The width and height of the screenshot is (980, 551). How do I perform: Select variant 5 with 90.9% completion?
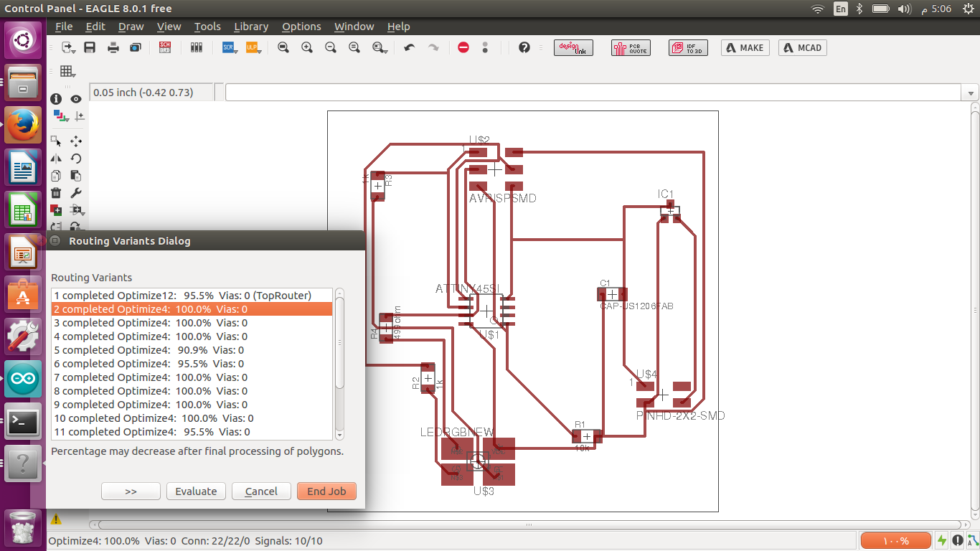tap(192, 350)
